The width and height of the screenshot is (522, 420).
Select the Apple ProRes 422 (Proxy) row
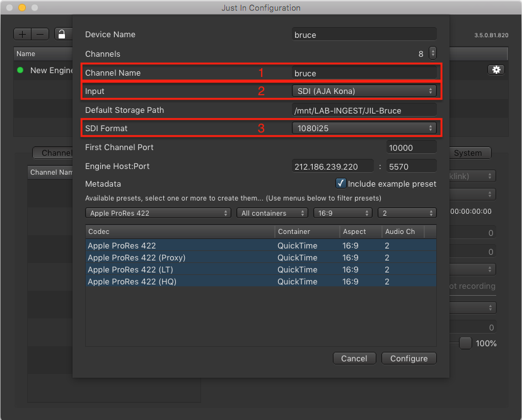tap(260, 257)
